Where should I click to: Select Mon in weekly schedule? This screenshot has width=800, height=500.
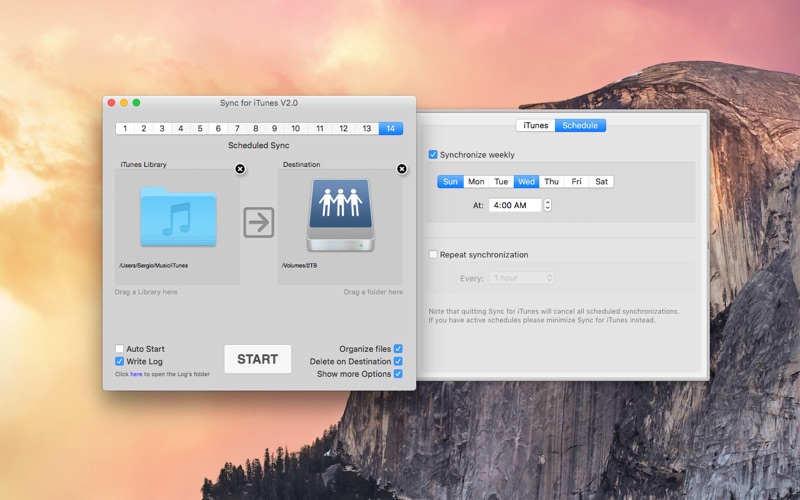point(476,182)
